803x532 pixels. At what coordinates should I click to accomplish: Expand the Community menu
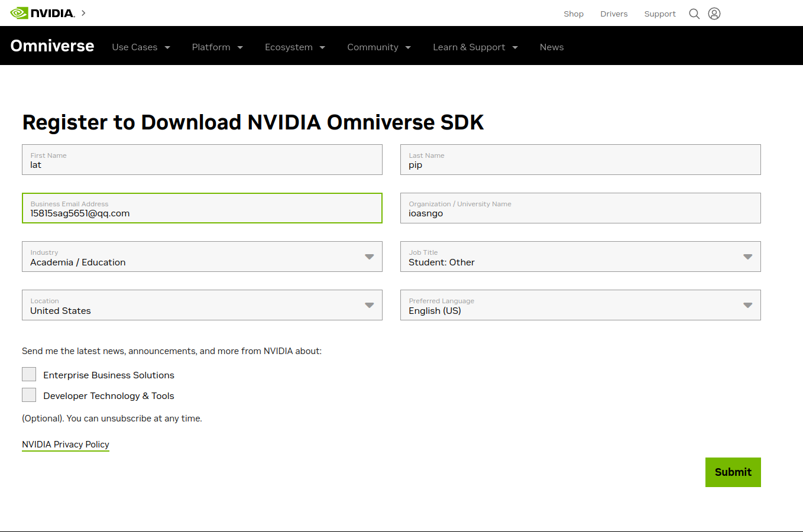click(379, 47)
